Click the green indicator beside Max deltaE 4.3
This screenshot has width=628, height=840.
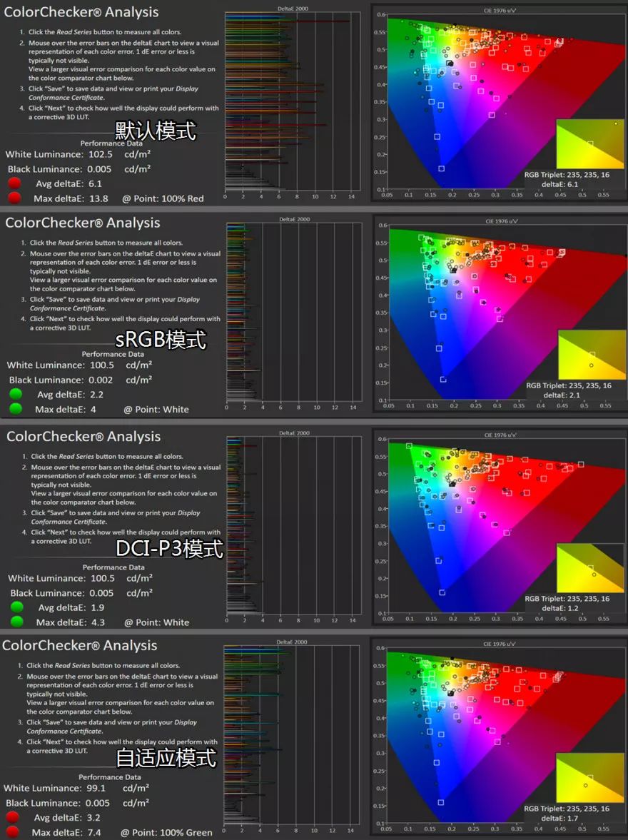pyautogui.click(x=16, y=622)
